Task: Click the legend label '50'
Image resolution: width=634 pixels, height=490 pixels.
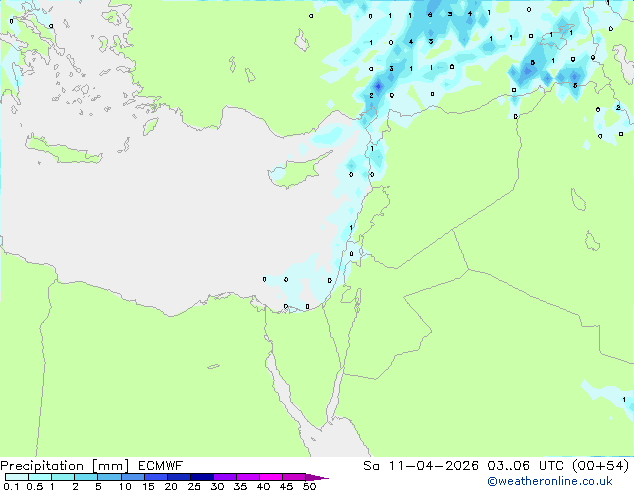Action: click(x=309, y=486)
